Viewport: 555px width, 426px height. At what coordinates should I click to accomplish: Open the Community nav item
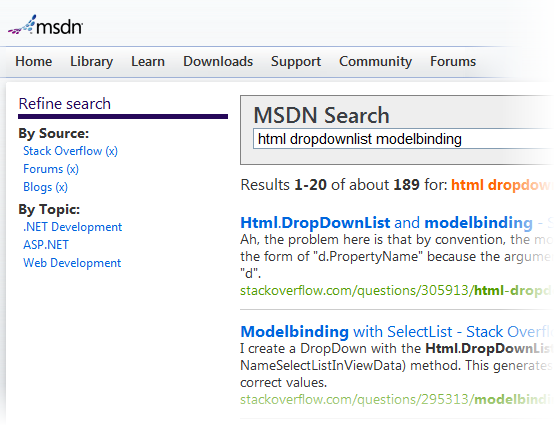(x=376, y=62)
